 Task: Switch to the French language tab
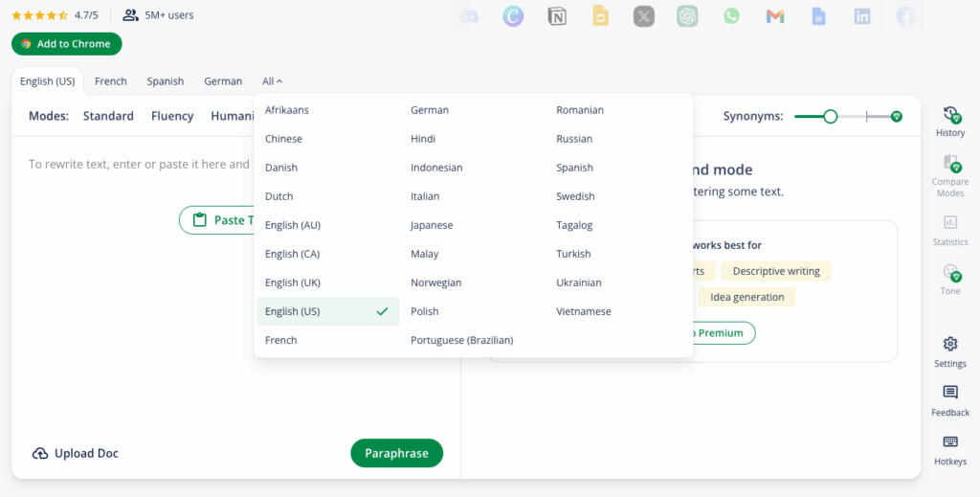coord(111,81)
